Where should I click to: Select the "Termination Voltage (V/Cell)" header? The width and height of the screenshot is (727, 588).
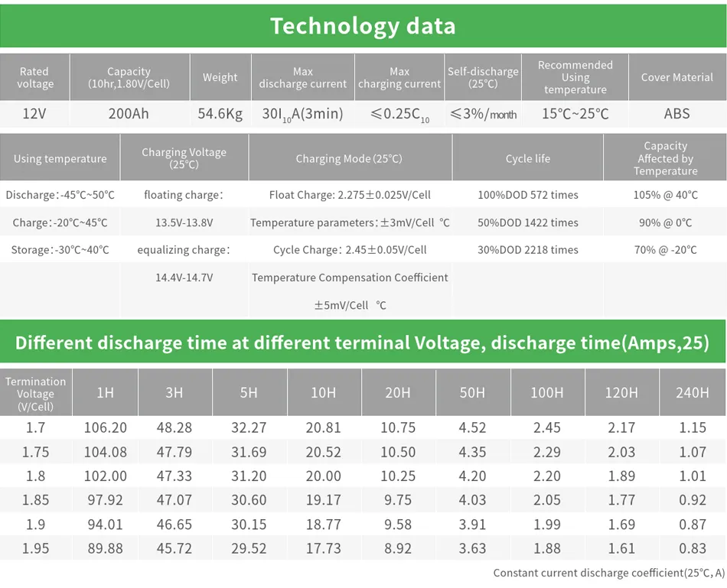[x=35, y=393]
